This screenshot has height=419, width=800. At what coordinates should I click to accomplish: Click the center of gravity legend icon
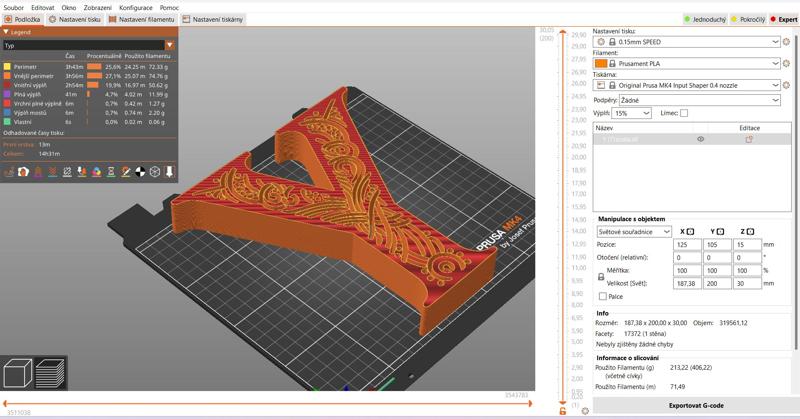(x=140, y=172)
